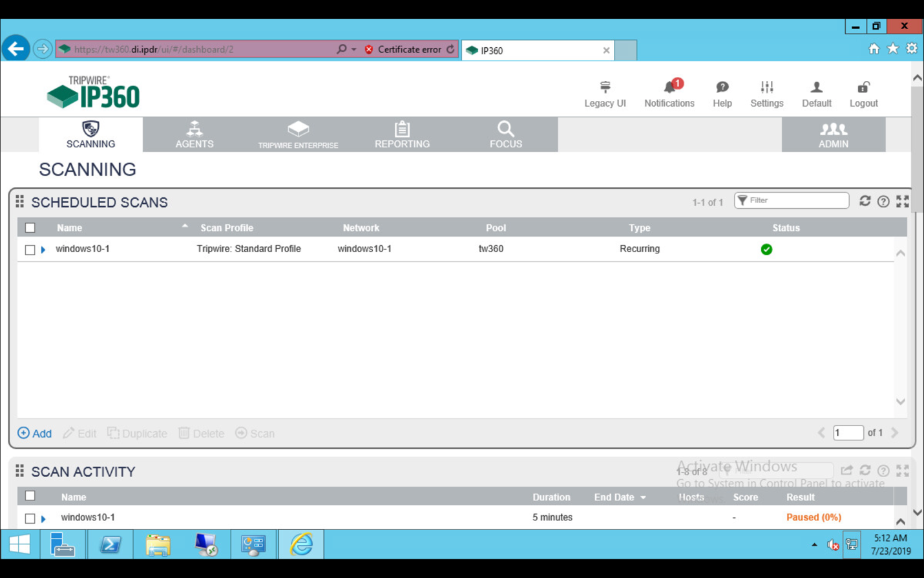The height and width of the screenshot is (578, 924).
Task: Click the Delete scan button
Action: pos(201,433)
